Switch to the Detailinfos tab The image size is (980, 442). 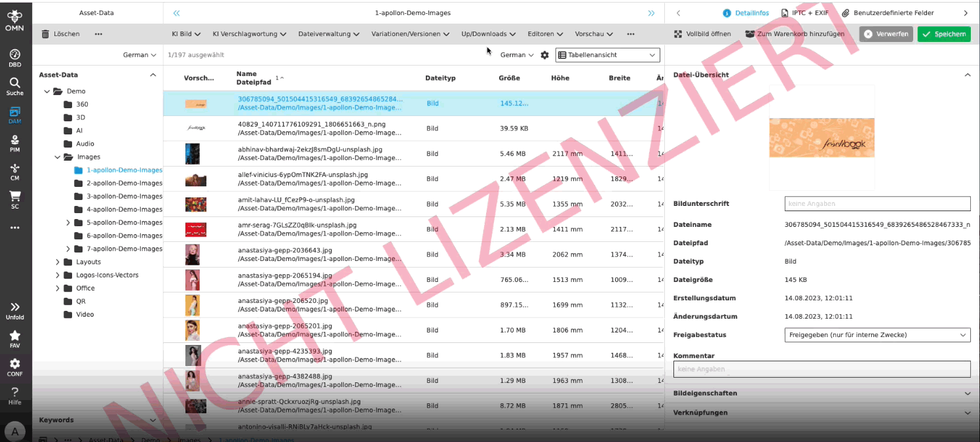(x=745, y=13)
